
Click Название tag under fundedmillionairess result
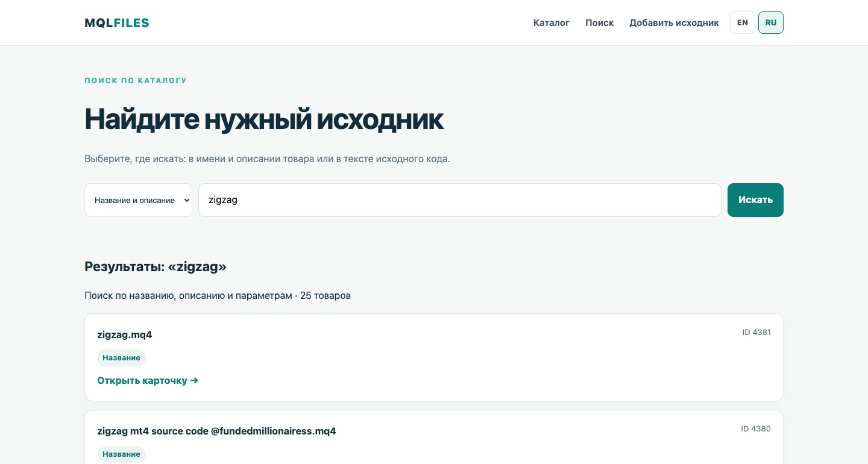point(121,454)
